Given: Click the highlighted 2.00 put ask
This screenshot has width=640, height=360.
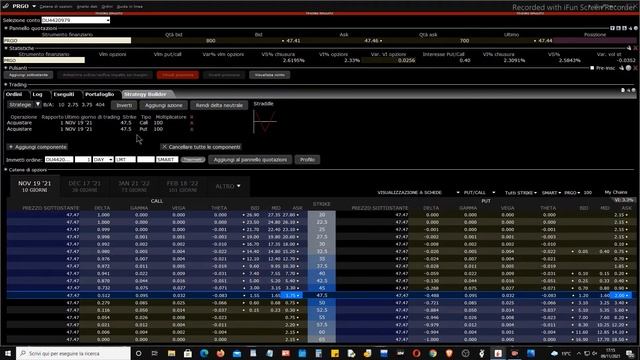Looking at the screenshot, I should pyautogui.click(x=620, y=295).
